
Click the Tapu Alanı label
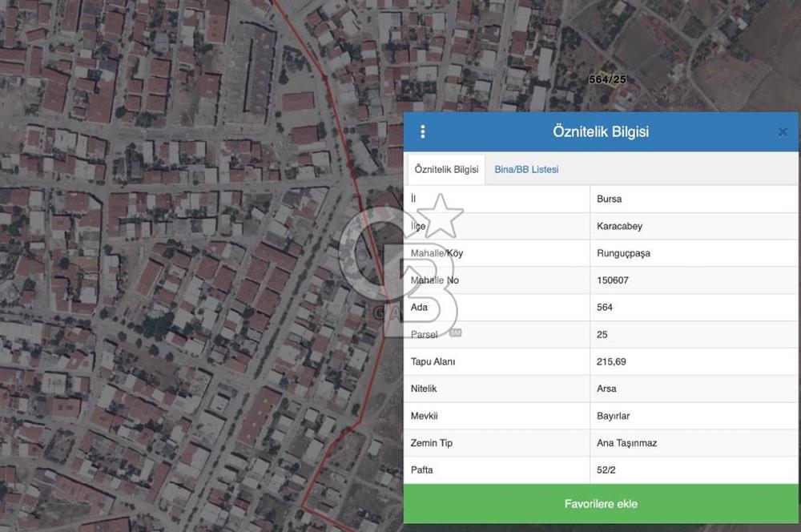[433, 361]
